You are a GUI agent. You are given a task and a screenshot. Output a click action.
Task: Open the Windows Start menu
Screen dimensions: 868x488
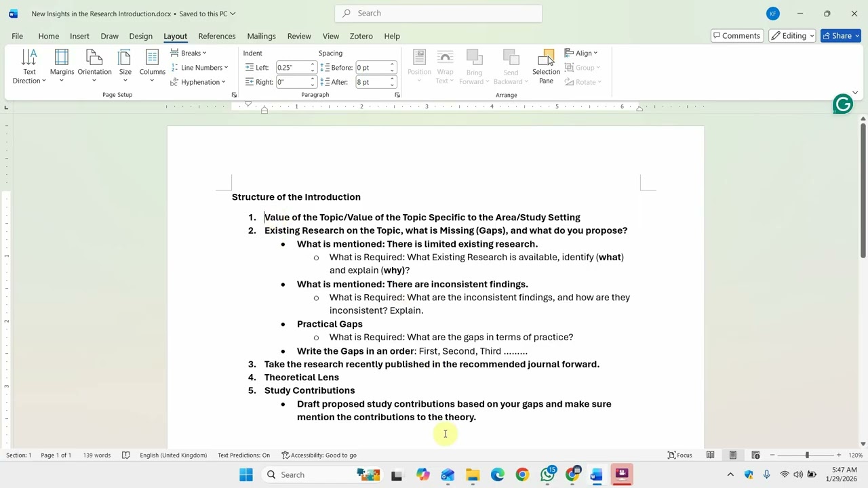[246, 474]
